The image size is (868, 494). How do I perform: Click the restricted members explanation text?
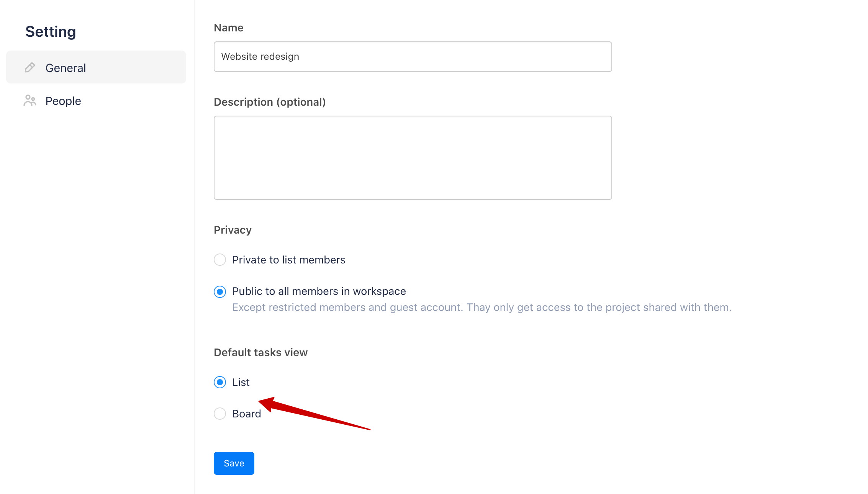(481, 307)
